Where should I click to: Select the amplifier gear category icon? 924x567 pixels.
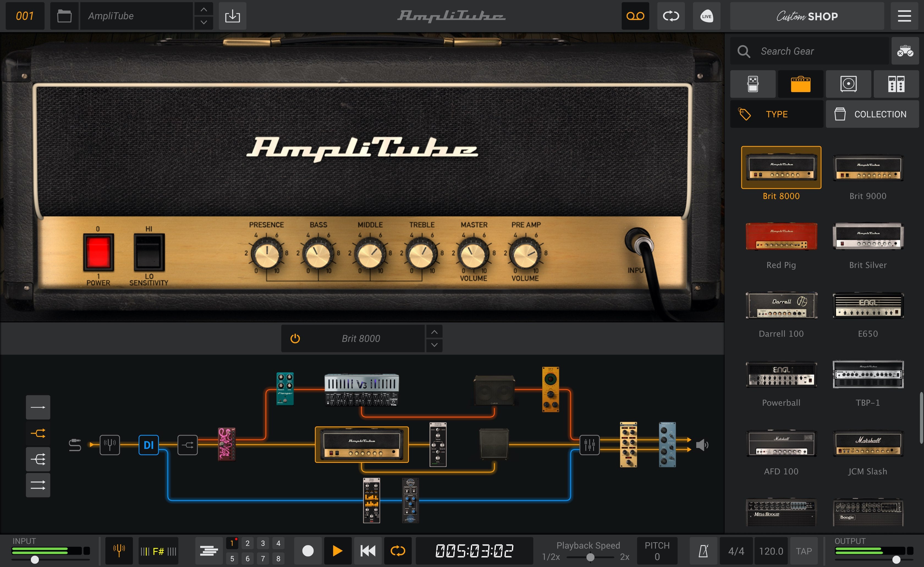801,84
